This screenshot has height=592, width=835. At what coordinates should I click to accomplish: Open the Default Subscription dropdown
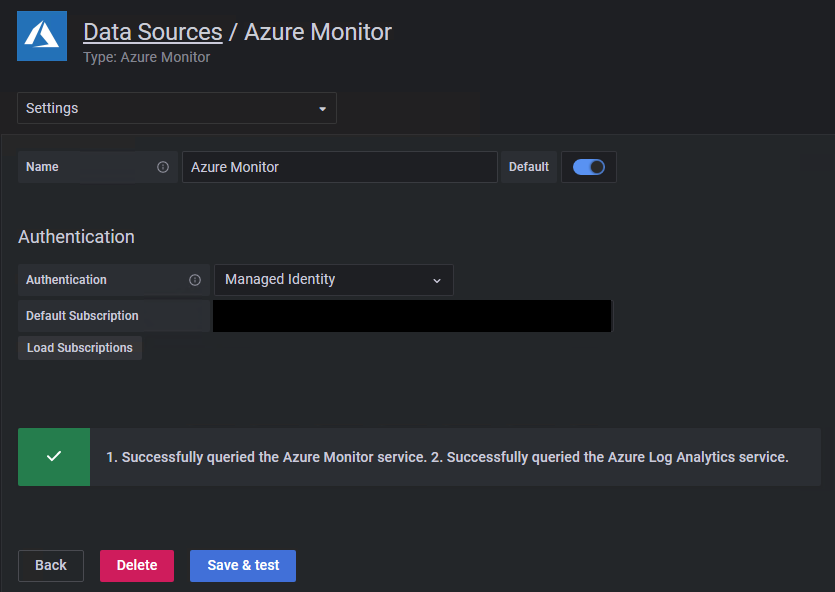(411, 315)
